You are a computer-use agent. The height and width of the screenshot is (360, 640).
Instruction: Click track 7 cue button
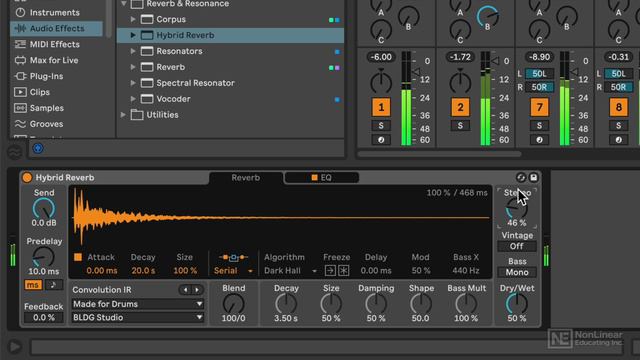(x=539, y=140)
